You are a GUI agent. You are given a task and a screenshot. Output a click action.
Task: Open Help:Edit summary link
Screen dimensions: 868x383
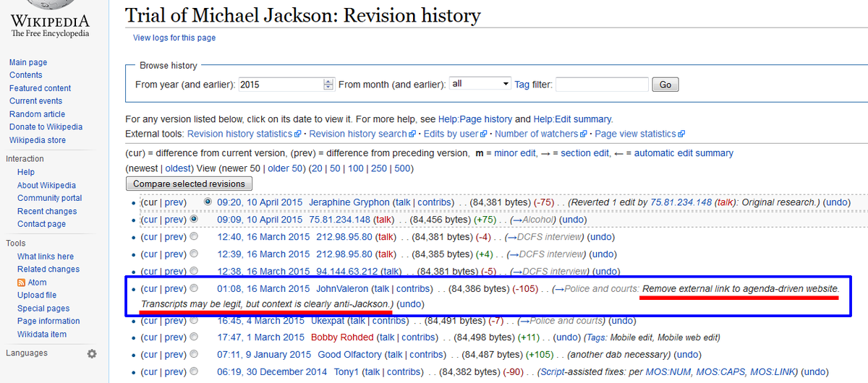572,119
